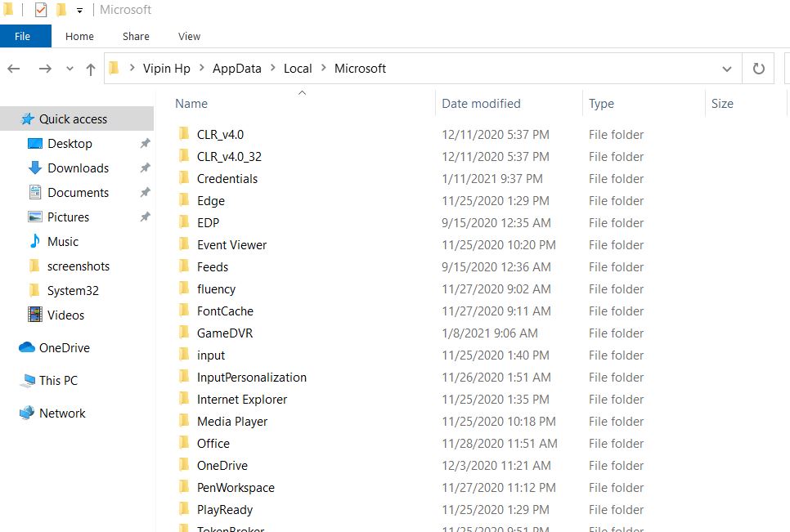The height and width of the screenshot is (532, 790).
Task: Select the OneDrive folder name in file list
Action: [222, 466]
